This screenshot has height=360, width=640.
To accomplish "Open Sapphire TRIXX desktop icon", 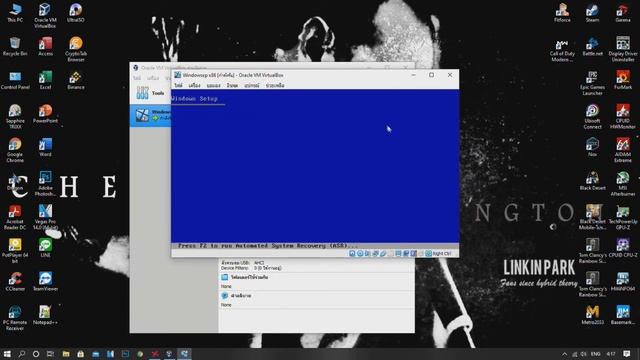I will click(x=15, y=116).
